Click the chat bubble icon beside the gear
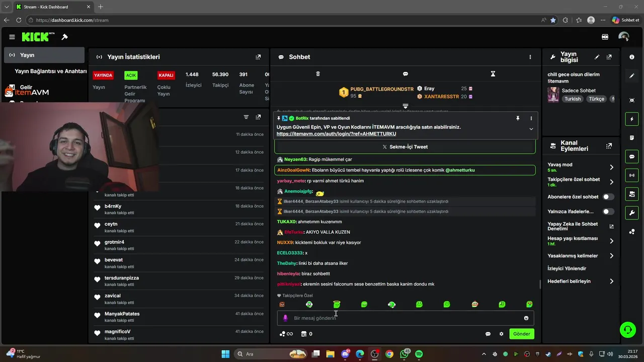The height and width of the screenshot is (362, 644). click(x=488, y=334)
